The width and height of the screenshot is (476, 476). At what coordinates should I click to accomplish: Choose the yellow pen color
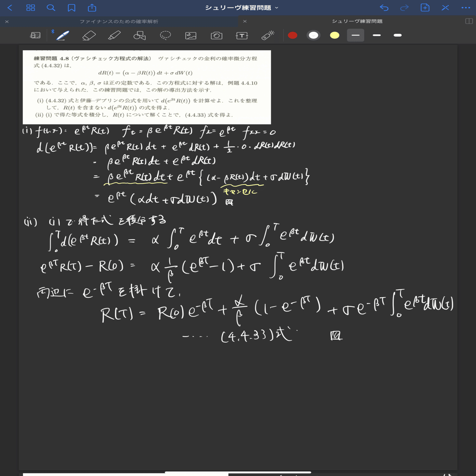[335, 35]
